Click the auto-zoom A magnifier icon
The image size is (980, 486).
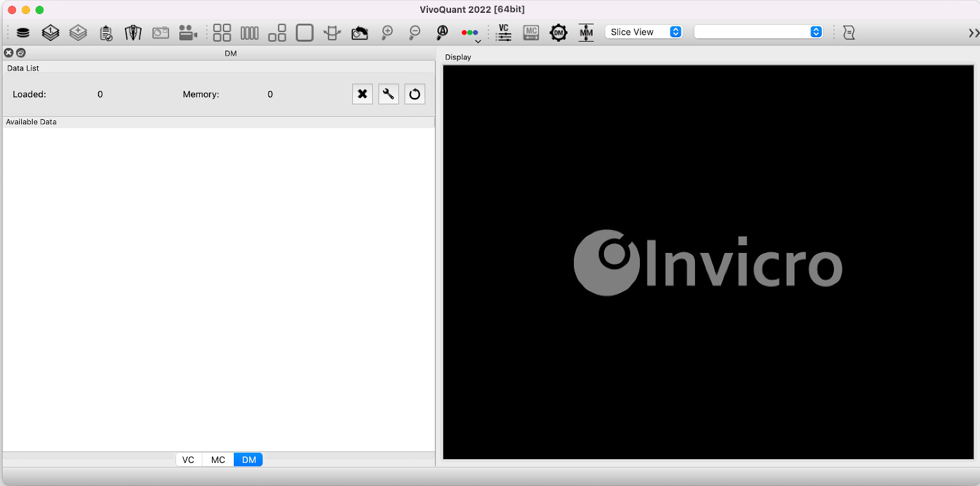pyautogui.click(x=442, y=32)
